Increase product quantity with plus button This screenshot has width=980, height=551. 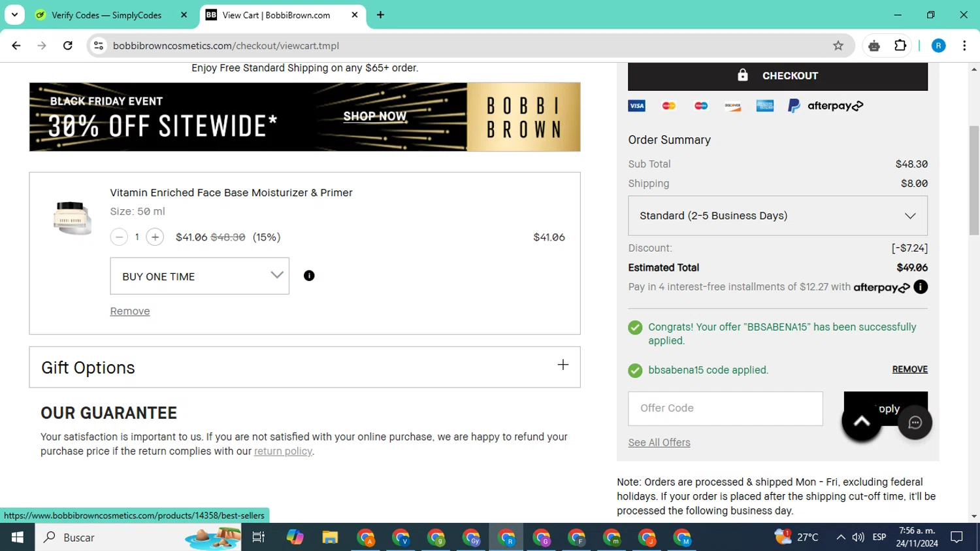[155, 237]
